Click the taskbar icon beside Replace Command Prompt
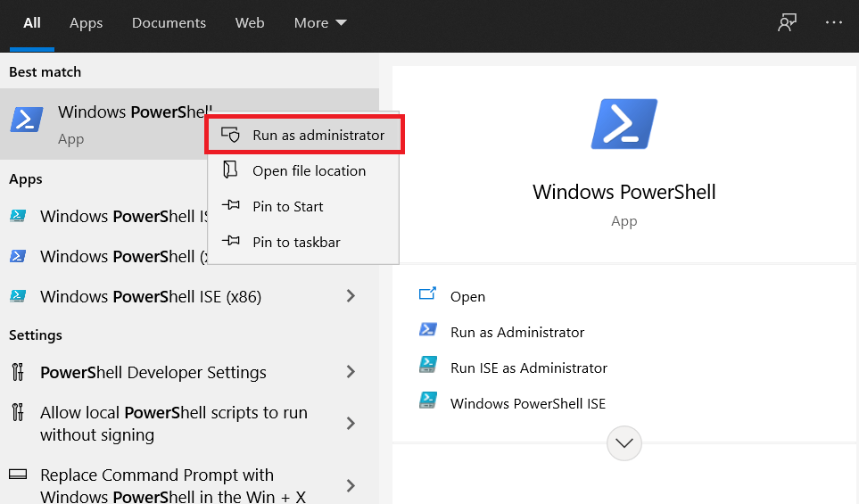The image size is (859, 504). click(18, 474)
